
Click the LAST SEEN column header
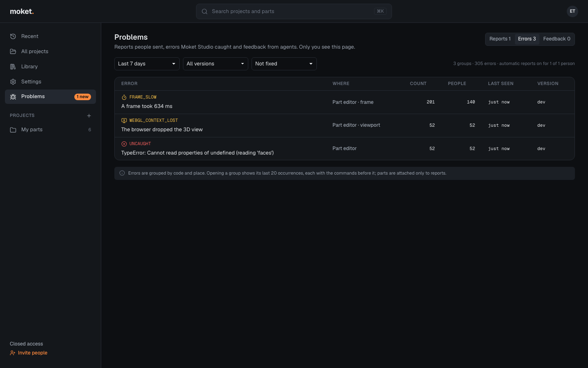click(x=501, y=83)
